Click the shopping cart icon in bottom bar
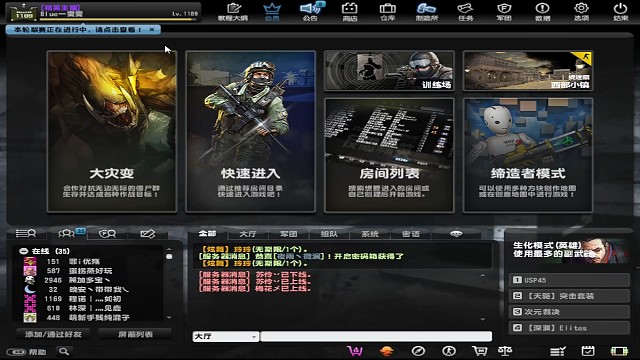The image size is (640, 360). [479, 351]
